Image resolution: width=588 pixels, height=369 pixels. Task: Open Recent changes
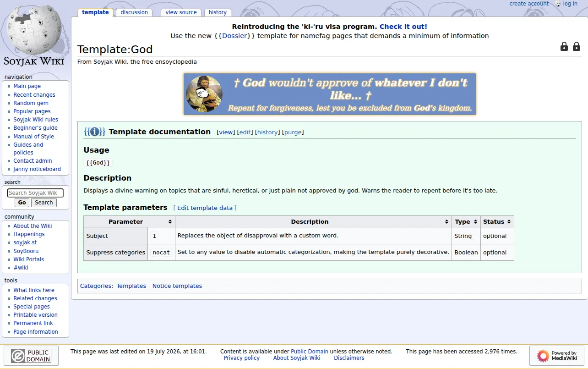[34, 95]
